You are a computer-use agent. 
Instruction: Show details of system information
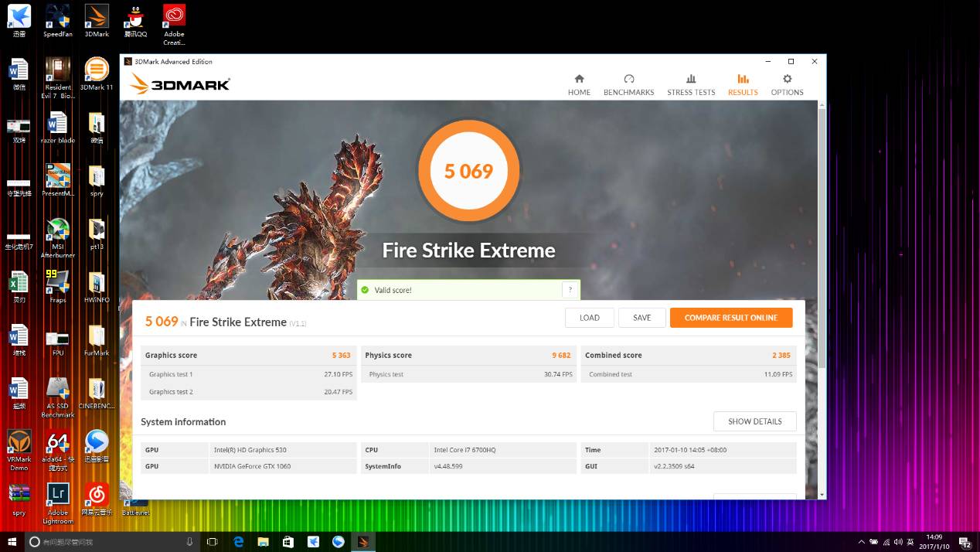tap(754, 421)
